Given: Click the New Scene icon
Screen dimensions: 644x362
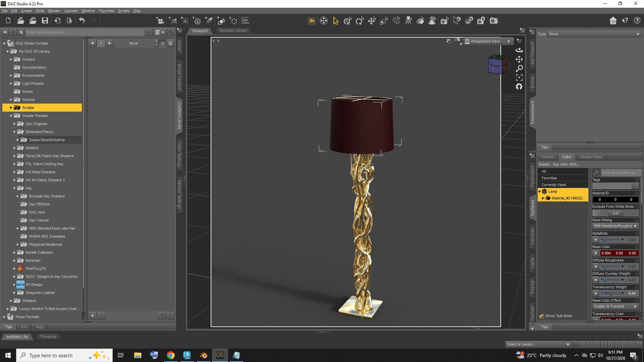Looking at the screenshot, I should click(8, 21).
